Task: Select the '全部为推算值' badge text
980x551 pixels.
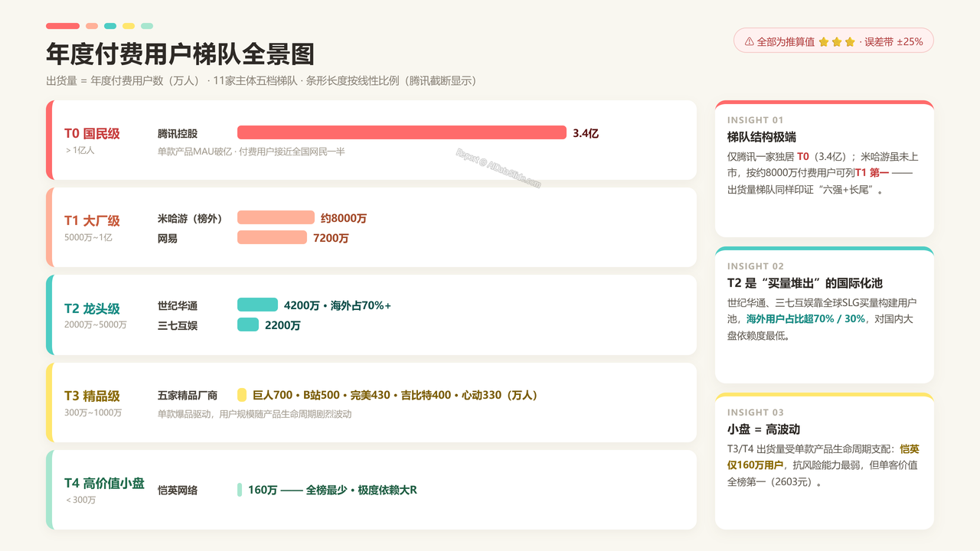Action: point(786,42)
